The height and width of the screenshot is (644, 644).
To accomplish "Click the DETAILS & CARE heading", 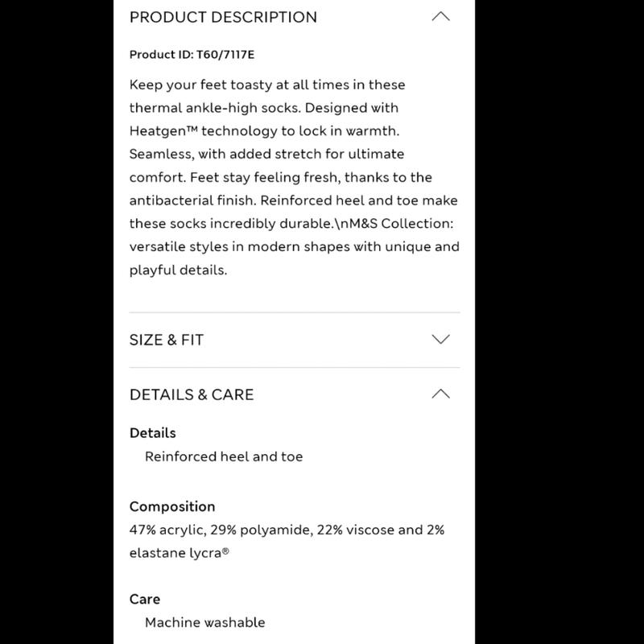I will [192, 394].
